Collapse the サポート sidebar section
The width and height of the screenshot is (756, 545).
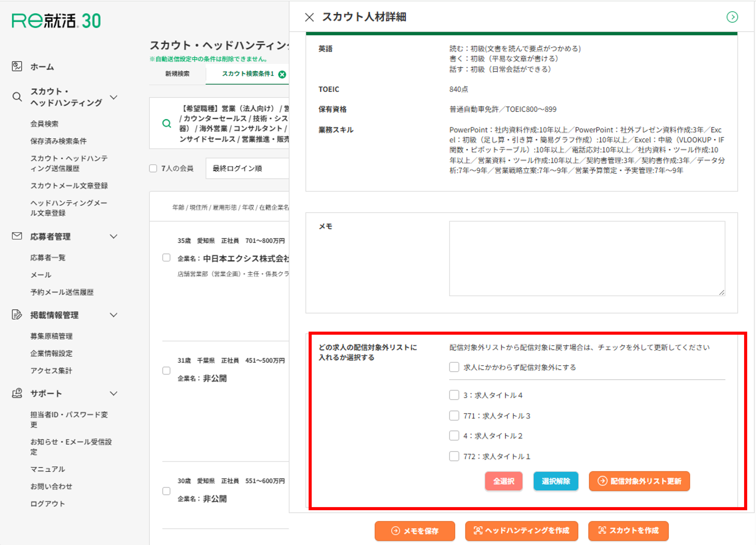click(x=114, y=394)
